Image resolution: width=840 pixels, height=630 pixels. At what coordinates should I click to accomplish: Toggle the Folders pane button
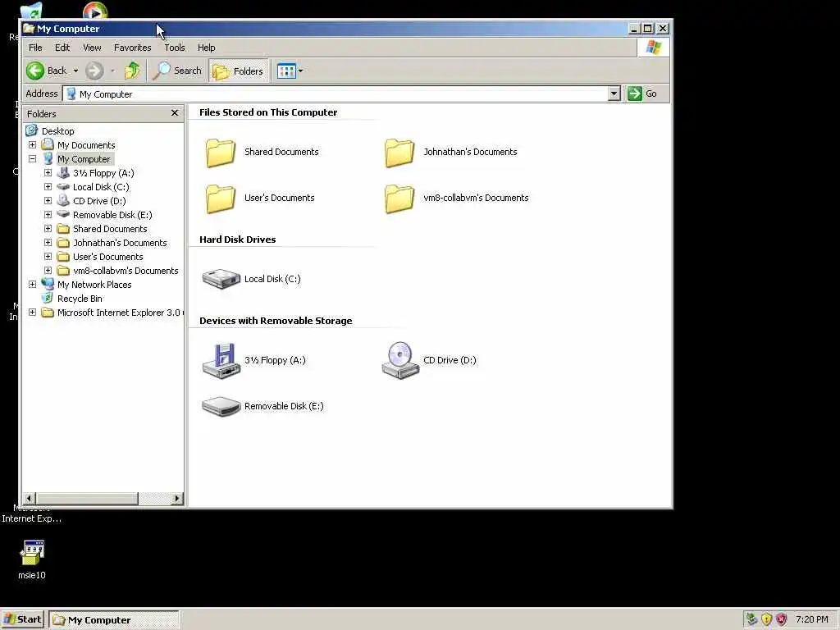[239, 71]
